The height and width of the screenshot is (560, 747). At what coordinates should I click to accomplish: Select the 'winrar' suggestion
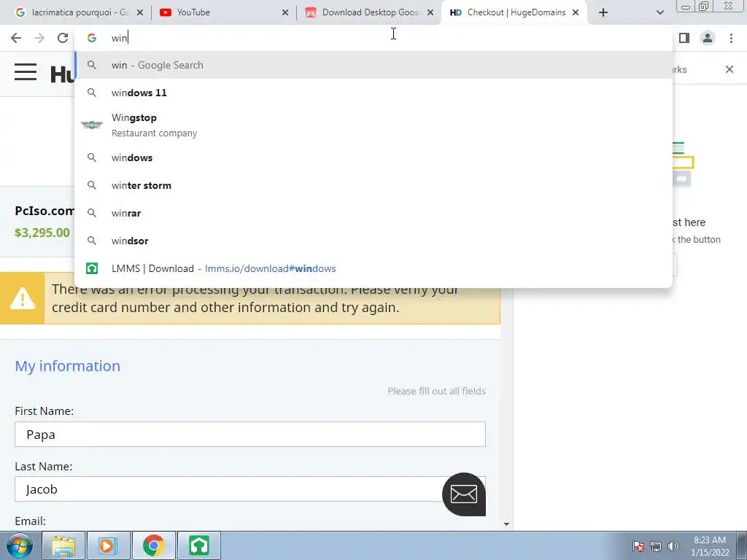[x=373, y=213]
